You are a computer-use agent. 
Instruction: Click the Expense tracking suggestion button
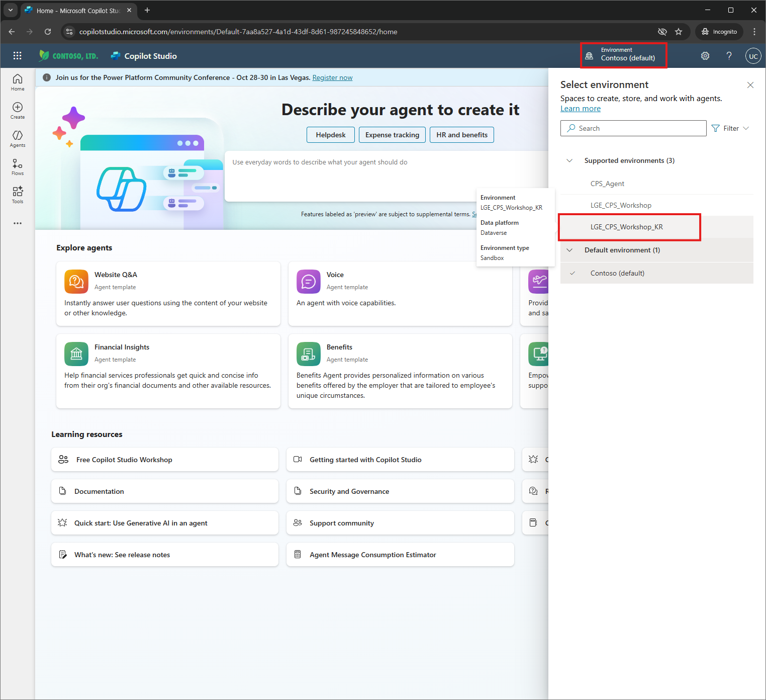click(x=392, y=135)
